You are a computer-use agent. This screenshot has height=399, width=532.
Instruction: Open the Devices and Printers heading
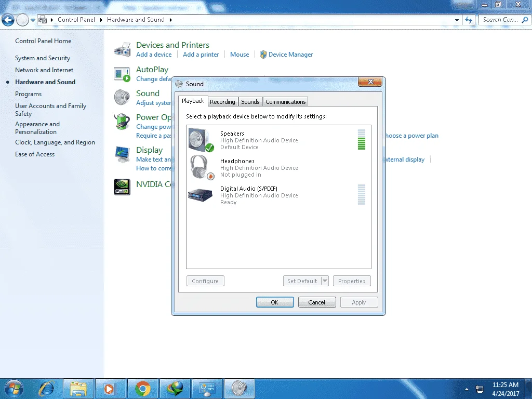point(172,45)
